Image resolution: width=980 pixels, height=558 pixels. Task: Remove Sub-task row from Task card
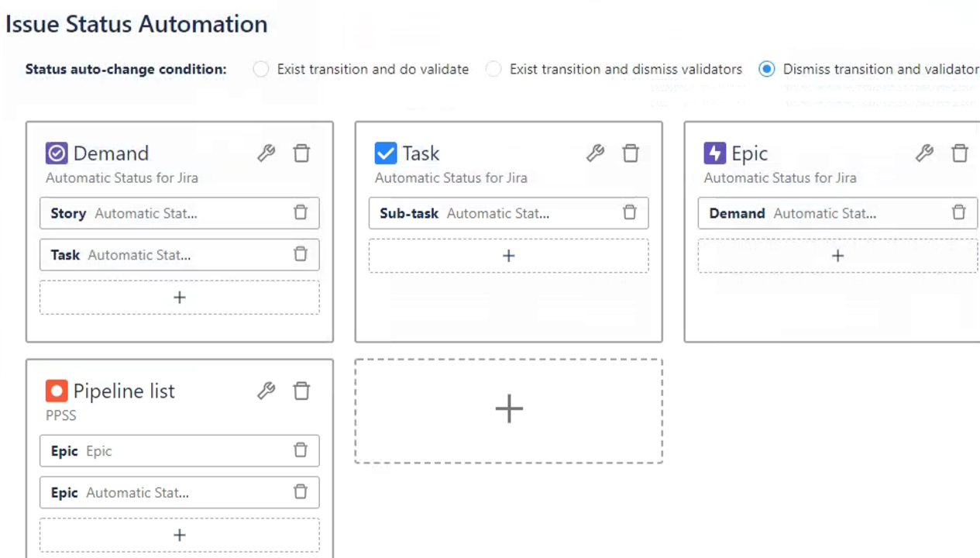click(630, 212)
